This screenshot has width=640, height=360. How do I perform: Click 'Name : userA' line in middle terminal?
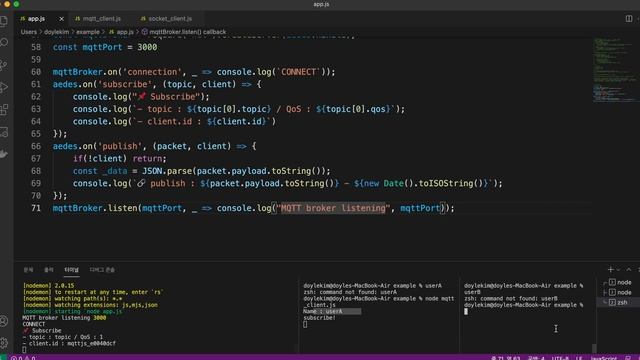tap(323, 311)
